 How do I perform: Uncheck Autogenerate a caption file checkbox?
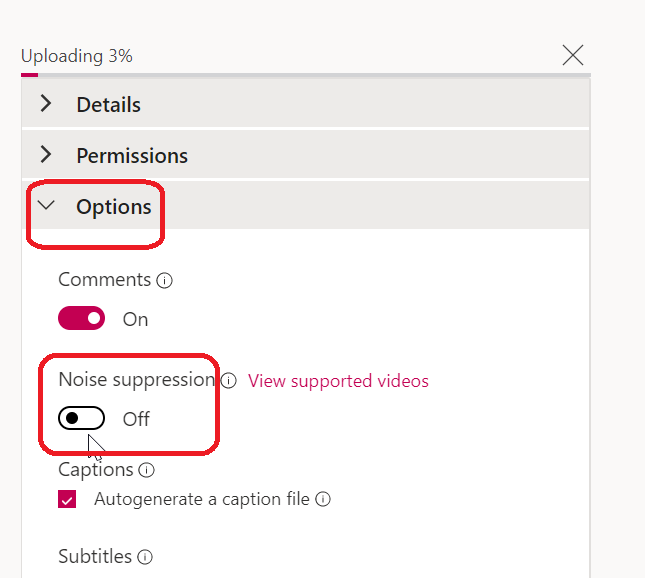point(67,499)
